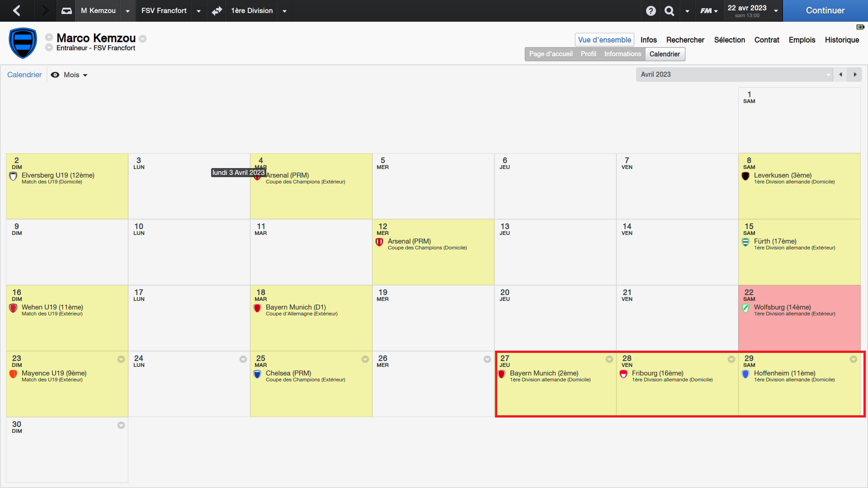Click the FSV Francfort club badge
Viewport: 868px width, 488px height.
click(x=23, y=43)
